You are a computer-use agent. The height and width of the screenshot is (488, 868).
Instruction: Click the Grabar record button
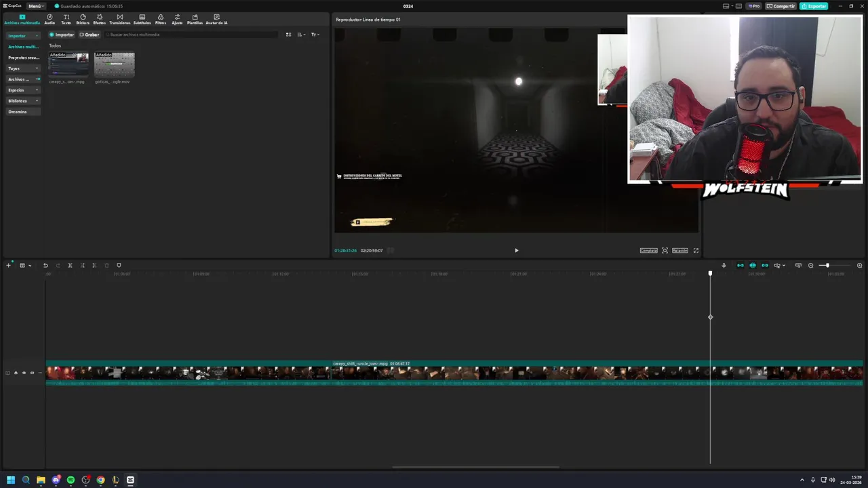coord(89,35)
